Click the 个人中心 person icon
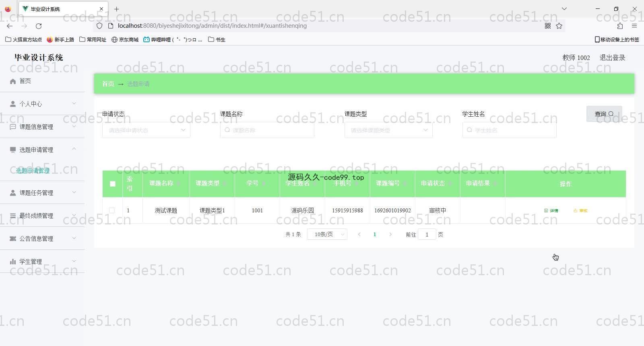This screenshot has height=346, width=644. [x=13, y=104]
